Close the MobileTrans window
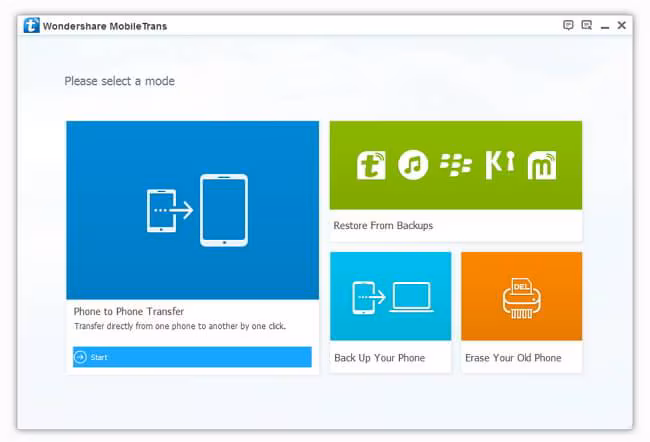This screenshot has height=442, width=650. tap(621, 25)
